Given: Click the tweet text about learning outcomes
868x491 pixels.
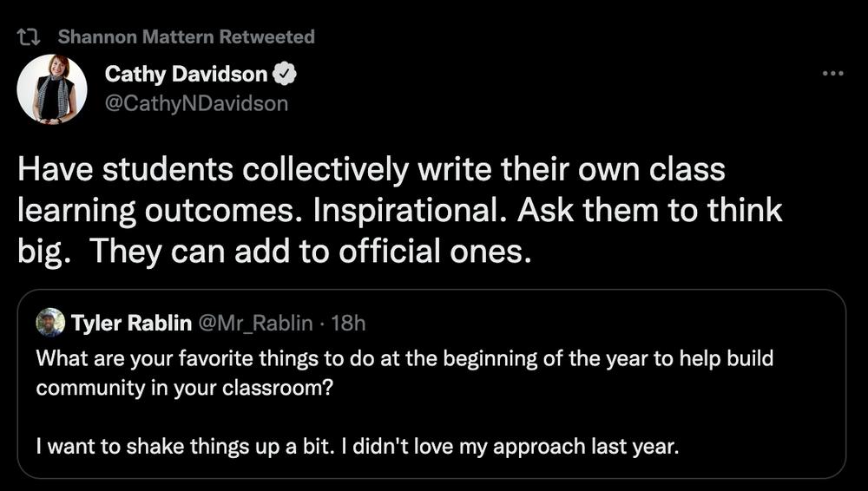Looking at the screenshot, I should [399, 210].
